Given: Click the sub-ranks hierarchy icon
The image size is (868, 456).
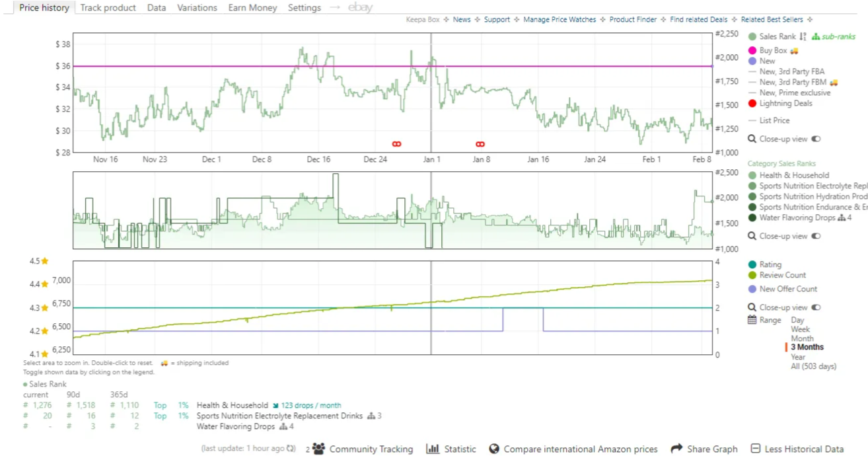Looking at the screenshot, I should tap(816, 37).
